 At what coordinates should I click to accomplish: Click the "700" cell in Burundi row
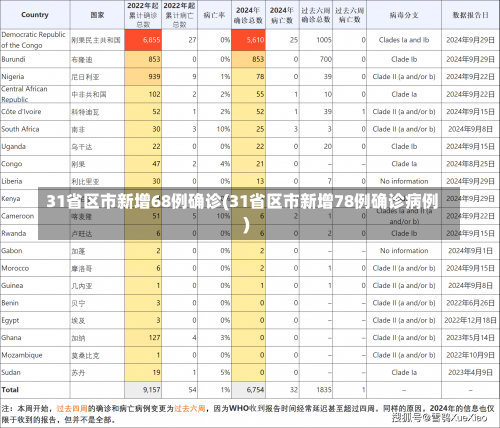point(316,59)
